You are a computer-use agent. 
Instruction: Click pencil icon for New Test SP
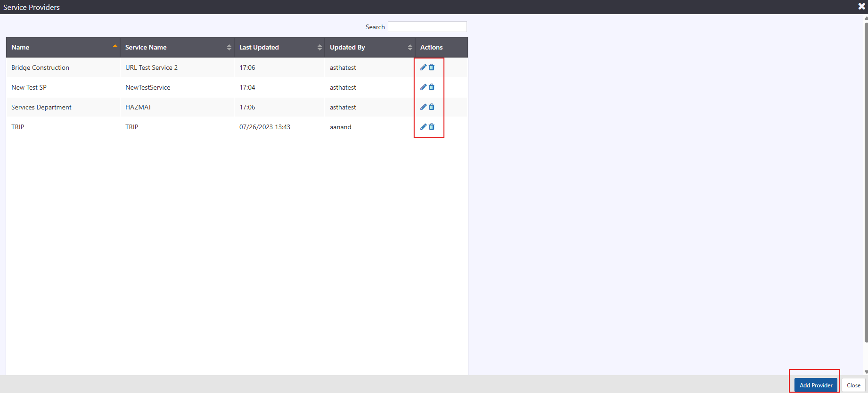pos(423,87)
